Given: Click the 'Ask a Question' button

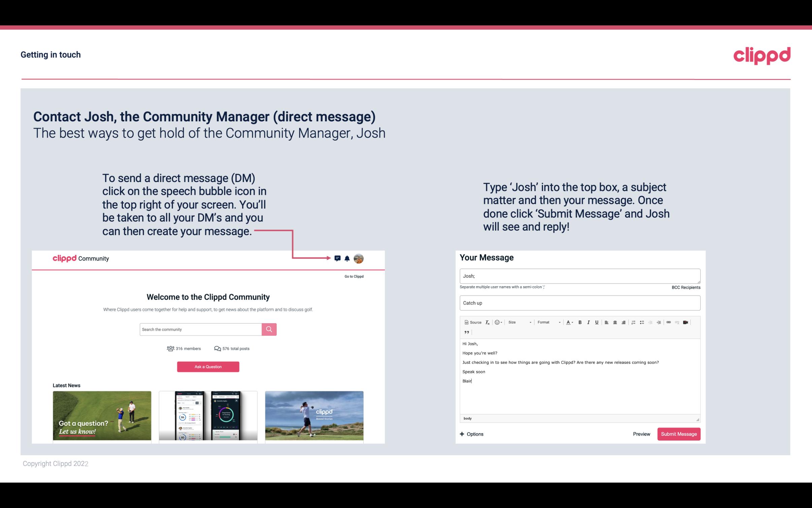Looking at the screenshot, I should [208, 366].
